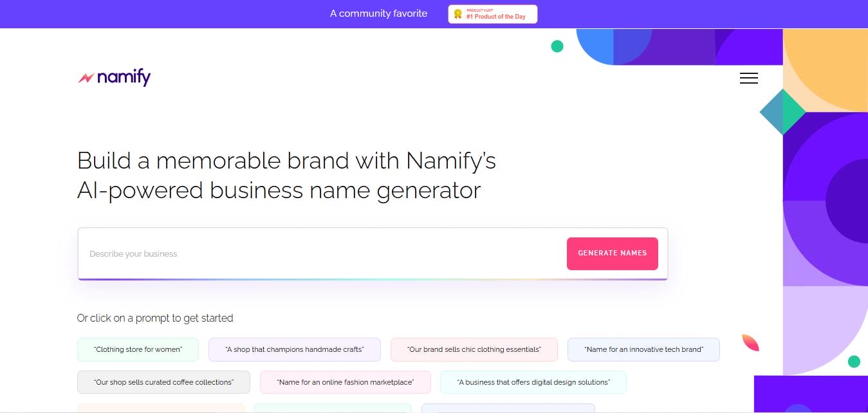868x413 pixels.
Task: Click the GENERATE NAMES button
Action: pyautogui.click(x=612, y=253)
